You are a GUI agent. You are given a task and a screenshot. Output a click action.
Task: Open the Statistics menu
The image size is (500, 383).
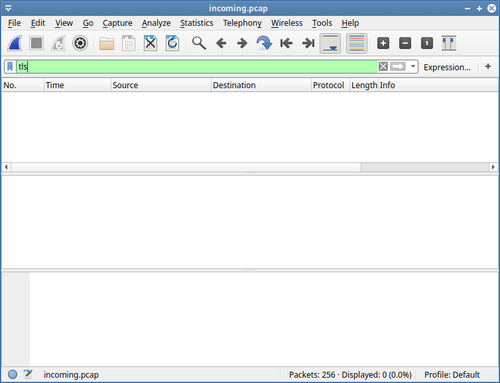tap(197, 23)
